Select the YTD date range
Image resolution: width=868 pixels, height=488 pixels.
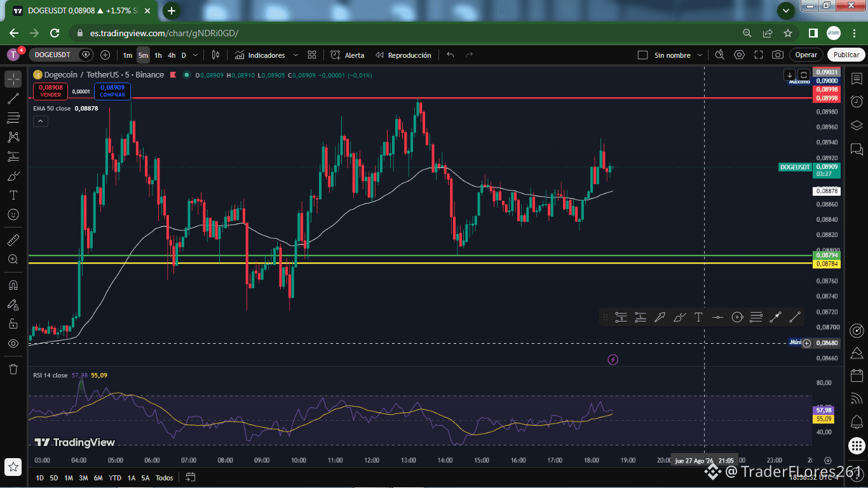coord(115,478)
